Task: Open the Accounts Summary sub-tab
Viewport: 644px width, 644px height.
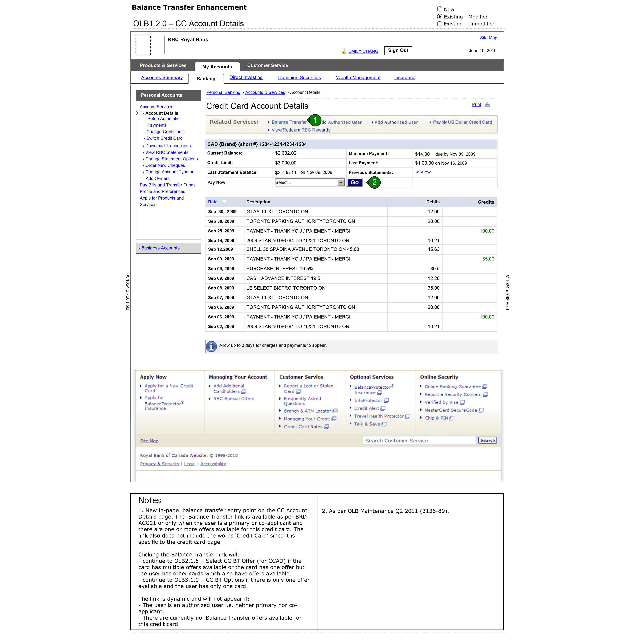Action: tap(162, 78)
